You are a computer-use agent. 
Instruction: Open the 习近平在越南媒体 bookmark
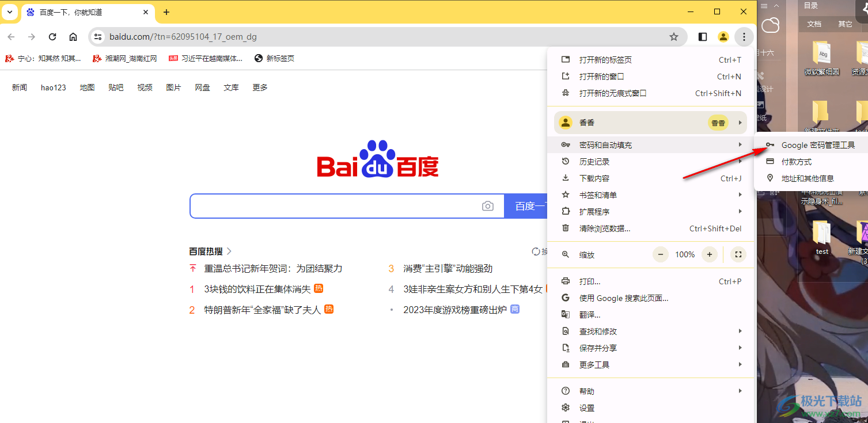pos(206,58)
